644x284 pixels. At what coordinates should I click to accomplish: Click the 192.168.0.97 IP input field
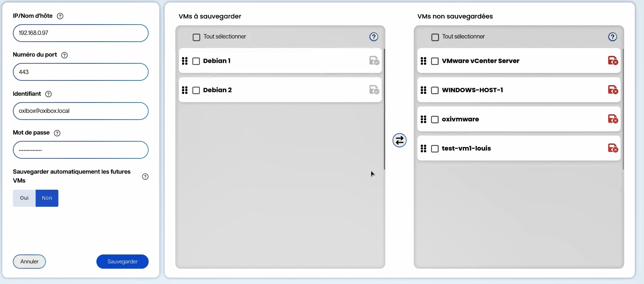click(80, 33)
